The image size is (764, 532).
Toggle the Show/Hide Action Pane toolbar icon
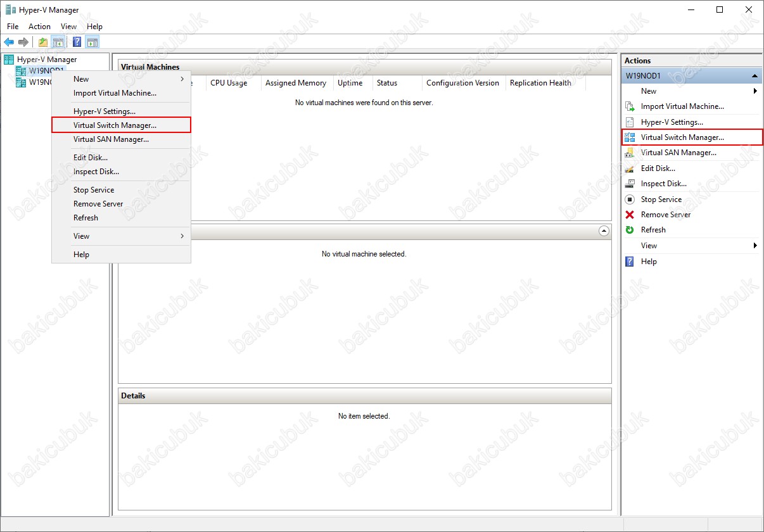coord(92,42)
